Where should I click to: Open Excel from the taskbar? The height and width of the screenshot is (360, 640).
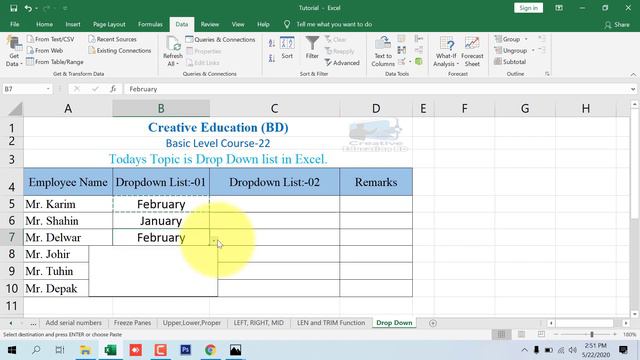[x=111, y=350]
